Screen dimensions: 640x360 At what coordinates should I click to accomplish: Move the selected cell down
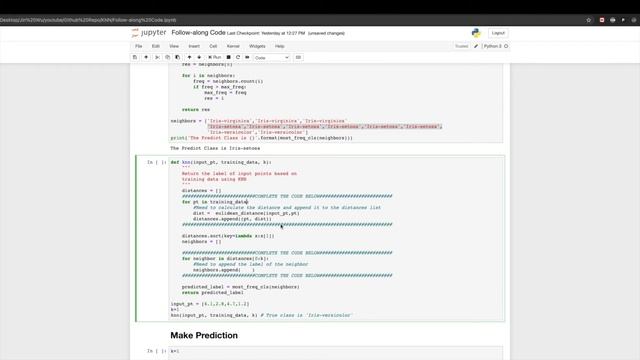199,58
